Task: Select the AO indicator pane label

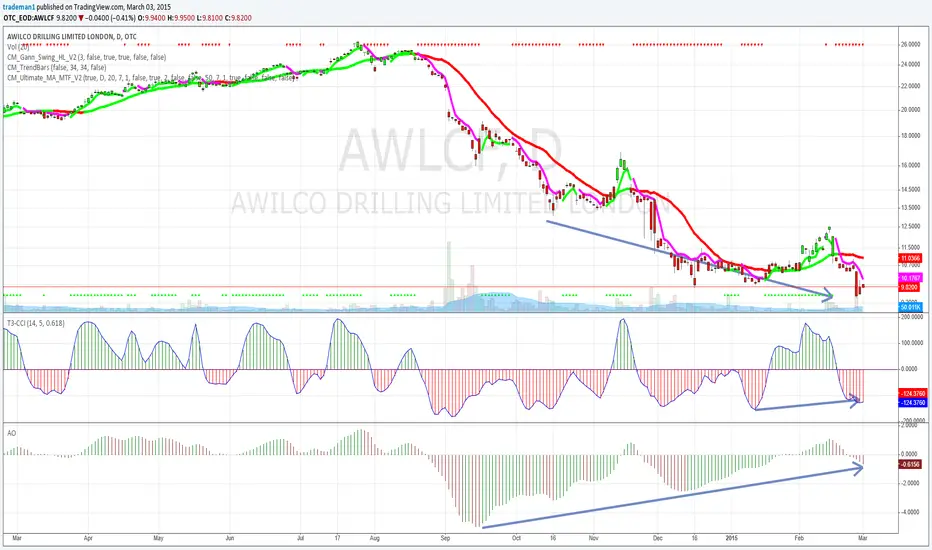Action: pos(11,433)
